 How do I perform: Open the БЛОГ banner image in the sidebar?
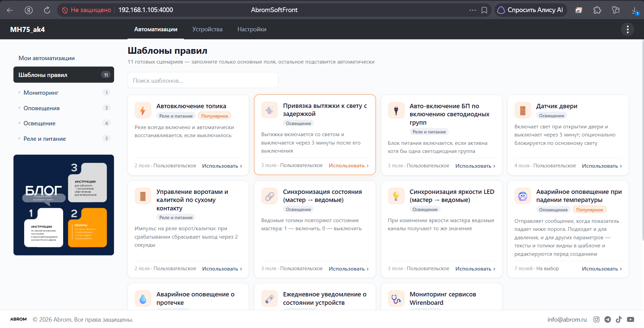pos(64,205)
